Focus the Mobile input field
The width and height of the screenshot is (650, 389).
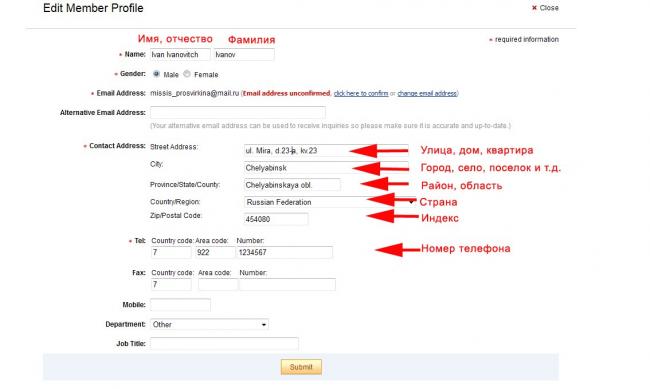180,305
